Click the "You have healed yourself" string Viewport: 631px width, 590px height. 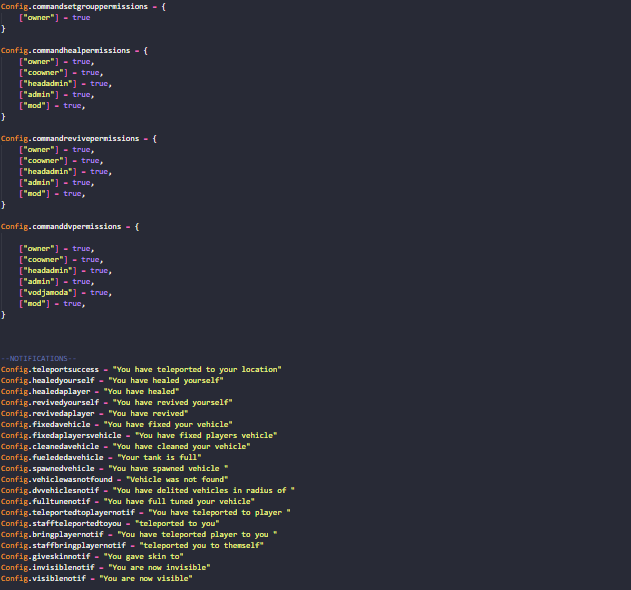pos(165,380)
